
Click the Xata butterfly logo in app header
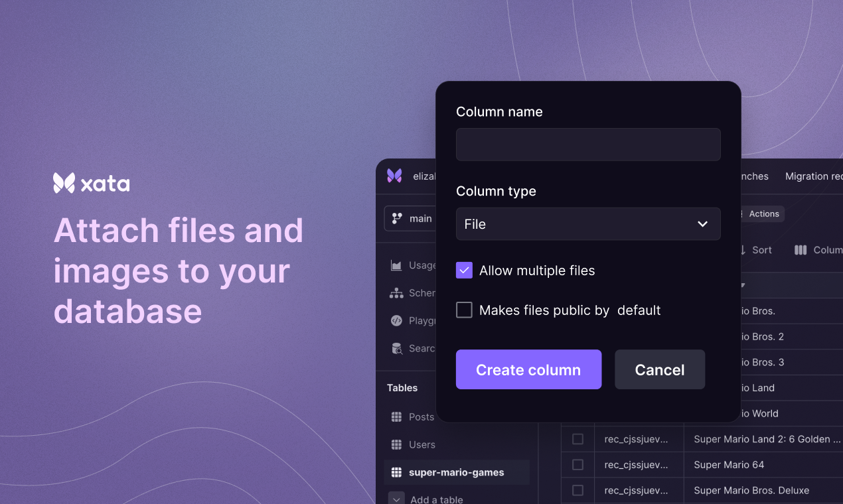[x=394, y=176]
